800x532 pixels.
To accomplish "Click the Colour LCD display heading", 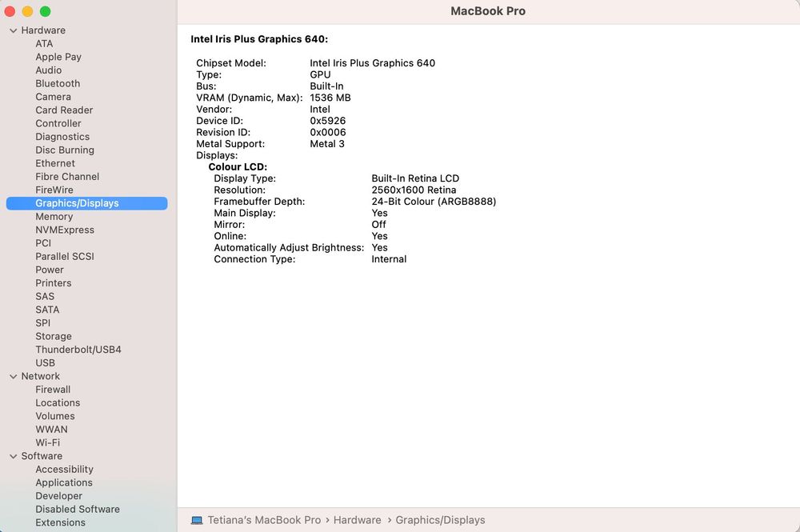I will 238,167.
